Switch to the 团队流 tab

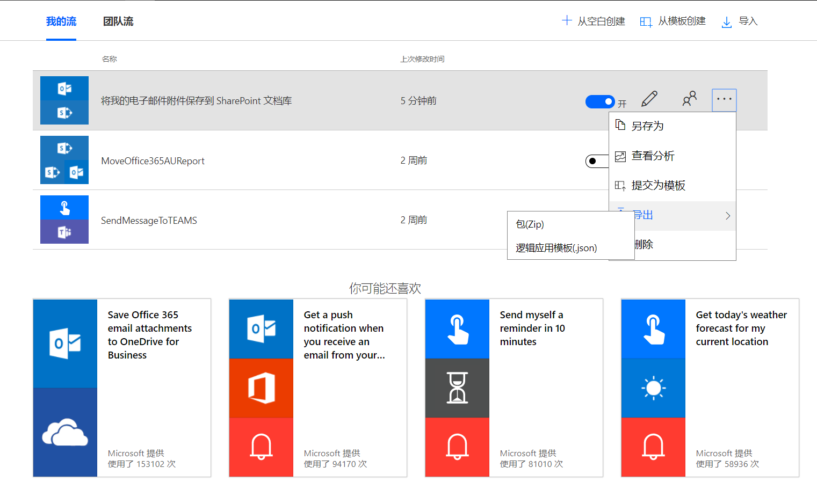click(118, 21)
